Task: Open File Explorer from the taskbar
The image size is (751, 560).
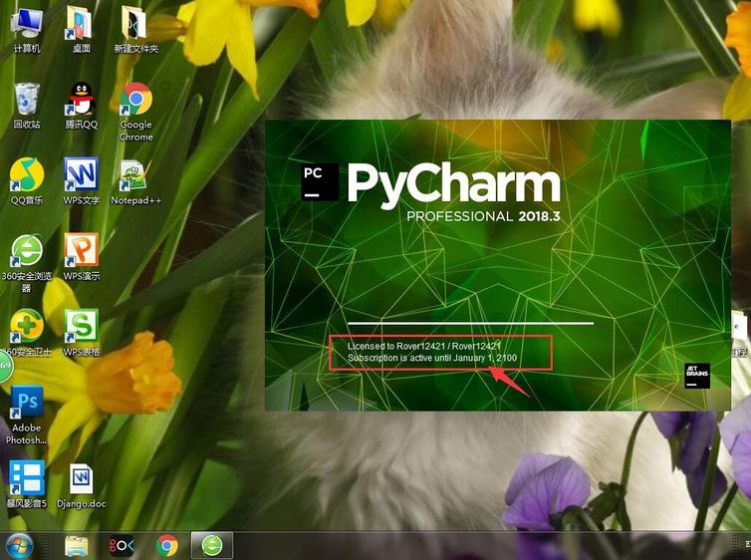Action: pyautogui.click(x=76, y=546)
